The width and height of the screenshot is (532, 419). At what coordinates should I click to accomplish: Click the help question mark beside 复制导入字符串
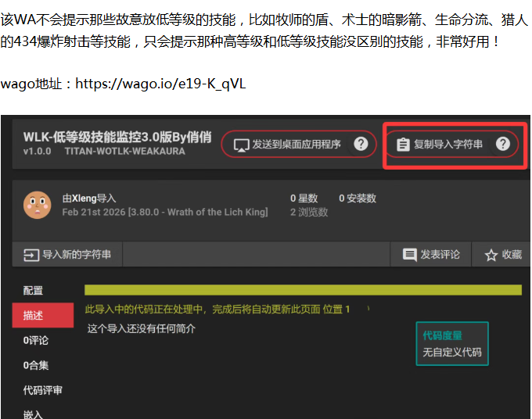pyautogui.click(x=503, y=144)
